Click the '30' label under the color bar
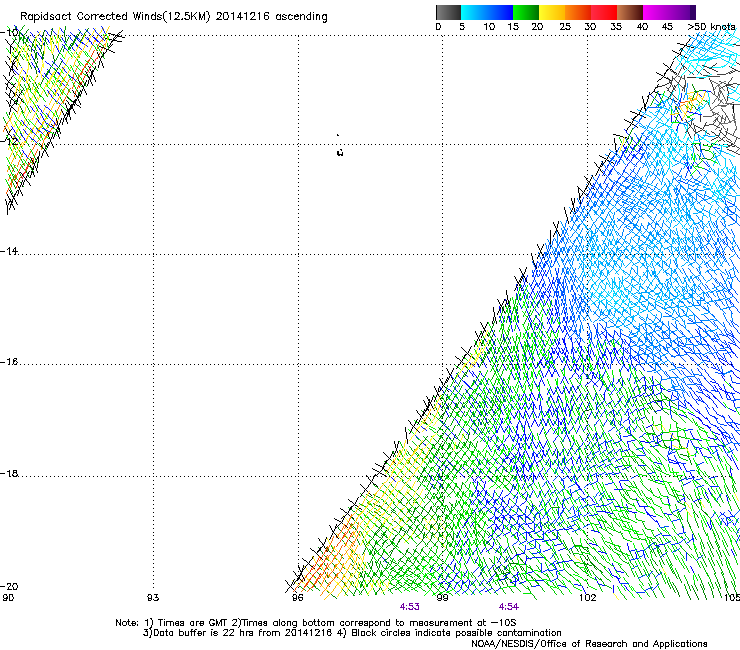Image resolution: width=740 pixels, height=650 pixels. tap(590, 27)
